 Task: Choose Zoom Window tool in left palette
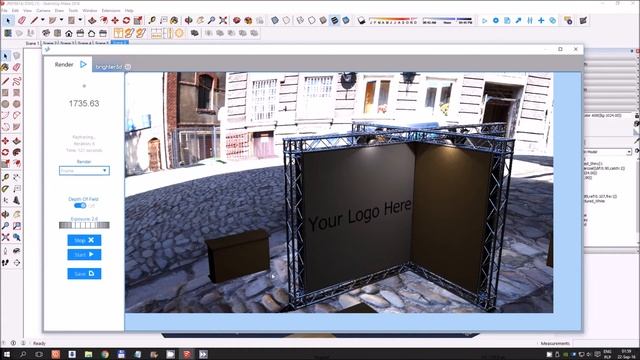point(16,226)
